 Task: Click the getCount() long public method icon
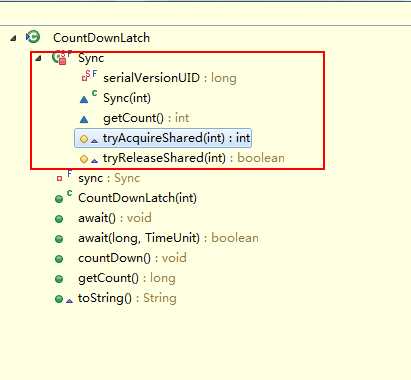(x=59, y=279)
